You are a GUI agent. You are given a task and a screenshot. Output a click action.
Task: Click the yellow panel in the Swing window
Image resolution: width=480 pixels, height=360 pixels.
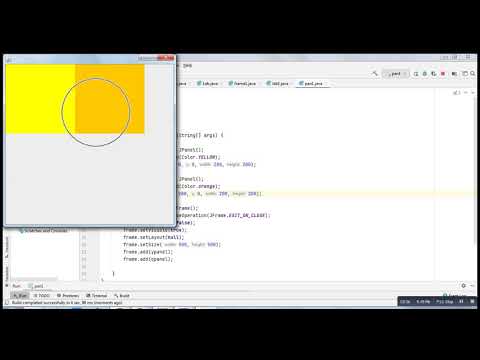tap(40, 99)
